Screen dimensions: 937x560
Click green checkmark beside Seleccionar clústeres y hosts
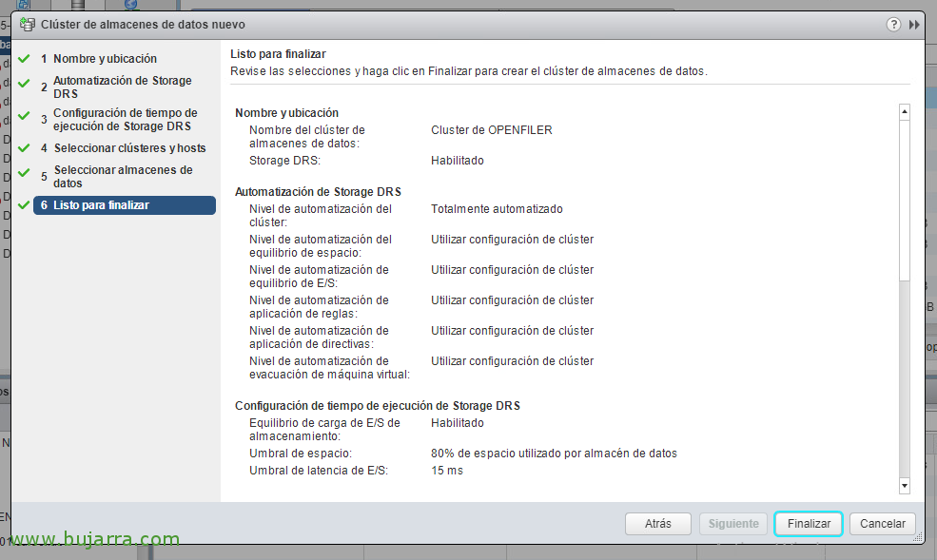[24, 148]
